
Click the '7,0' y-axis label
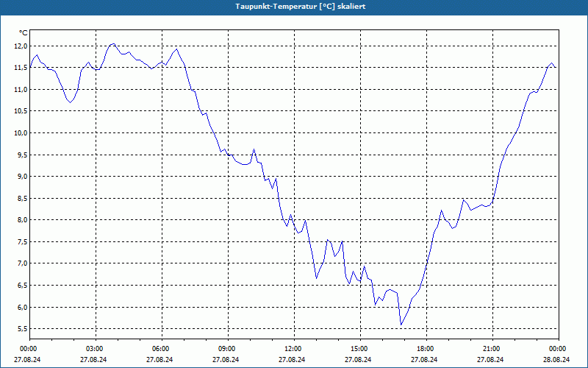click(22, 263)
